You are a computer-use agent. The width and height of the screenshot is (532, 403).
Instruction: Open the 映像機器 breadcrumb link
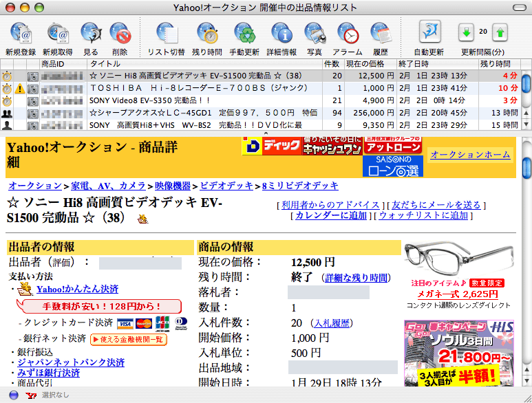173,186
